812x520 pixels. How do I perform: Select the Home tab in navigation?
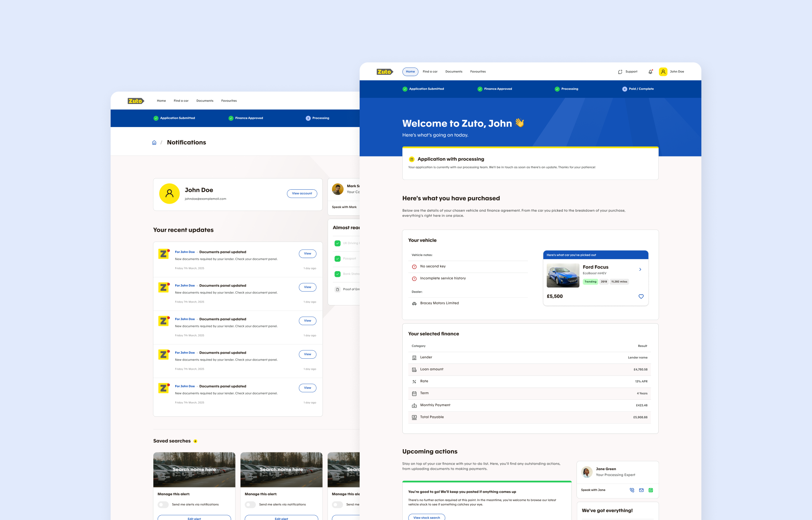pyautogui.click(x=410, y=72)
